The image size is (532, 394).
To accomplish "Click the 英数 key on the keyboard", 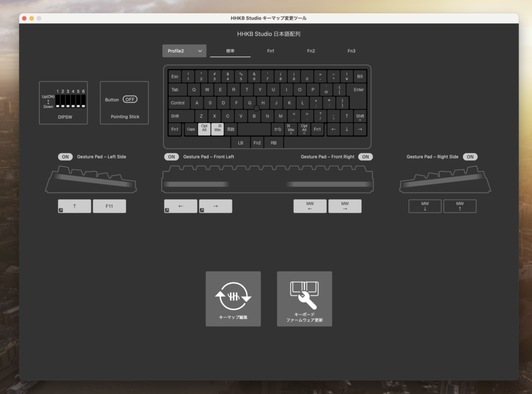I will click(x=230, y=129).
